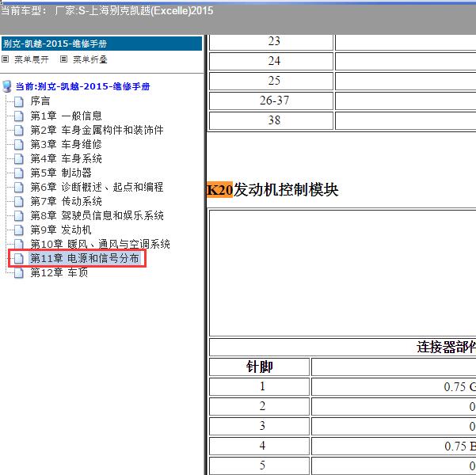
Task: Click the 针脚 column header
Action: pos(260,367)
